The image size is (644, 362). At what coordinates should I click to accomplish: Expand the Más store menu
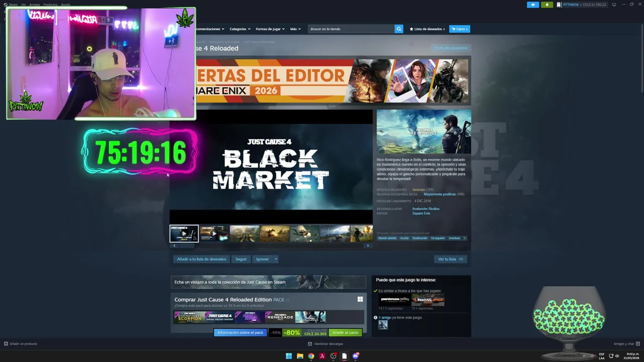[295, 29]
